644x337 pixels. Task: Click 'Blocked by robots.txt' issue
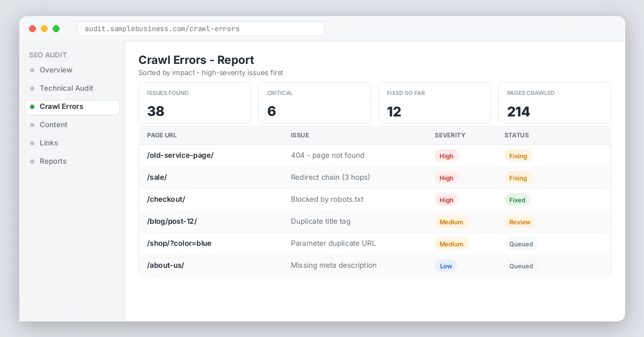point(327,199)
